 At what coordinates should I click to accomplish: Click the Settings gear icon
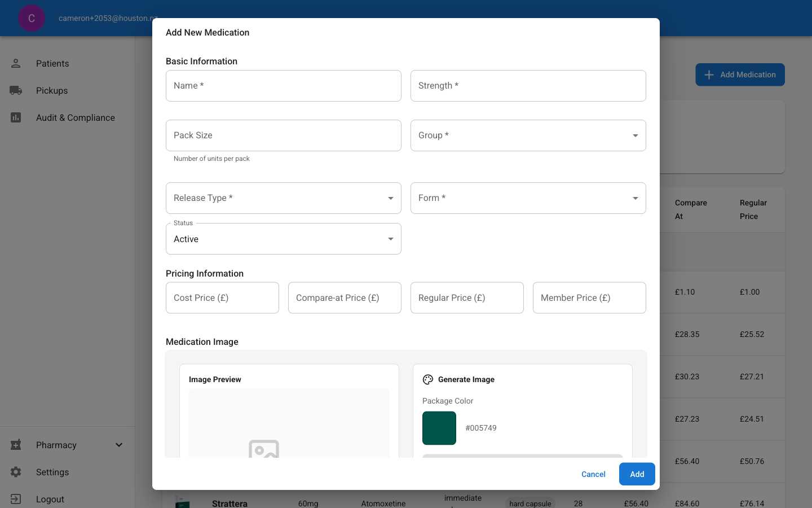(16, 472)
